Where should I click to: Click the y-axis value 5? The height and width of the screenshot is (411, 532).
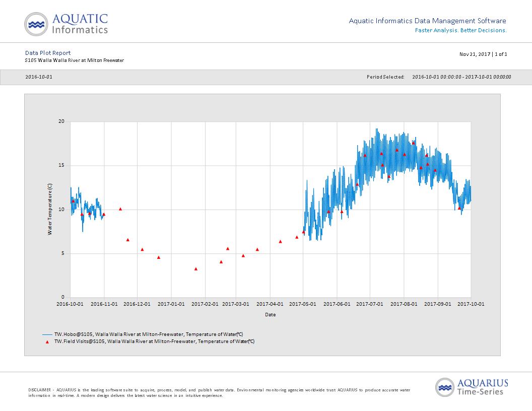point(63,253)
